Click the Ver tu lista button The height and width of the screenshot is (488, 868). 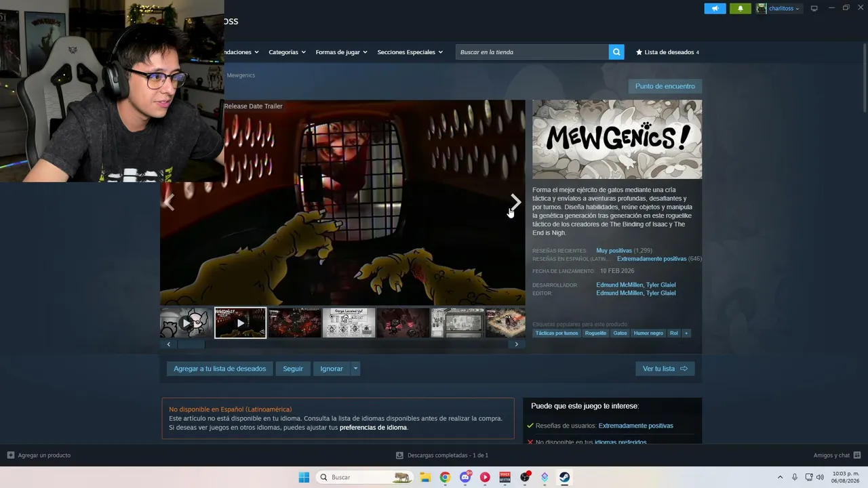pyautogui.click(x=665, y=369)
